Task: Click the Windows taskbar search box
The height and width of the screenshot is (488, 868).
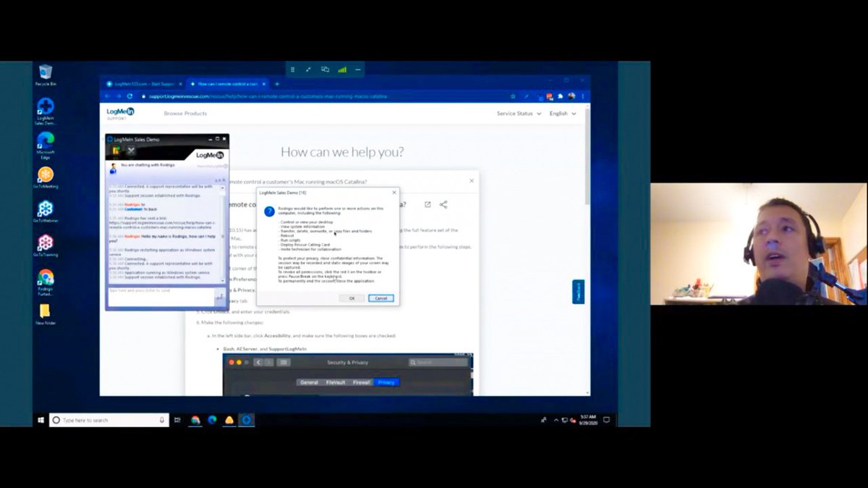Action: pos(109,420)
